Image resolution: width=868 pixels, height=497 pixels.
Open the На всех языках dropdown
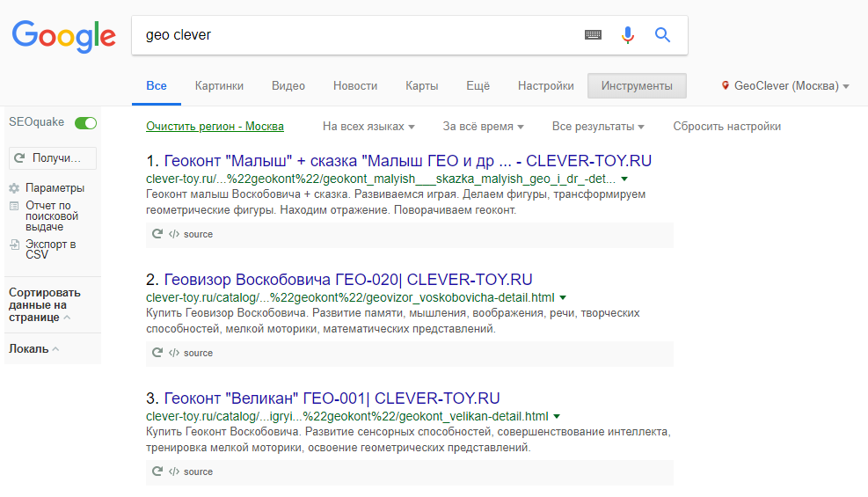click(368, 127)
